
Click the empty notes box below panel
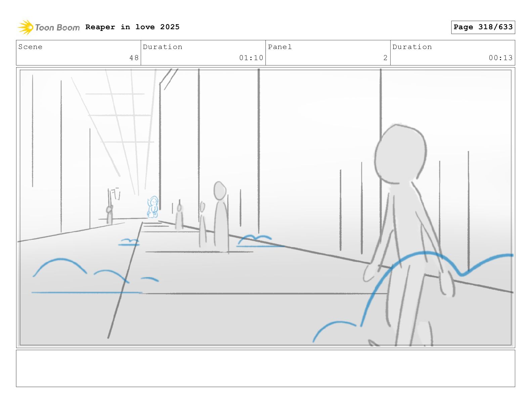266,368
